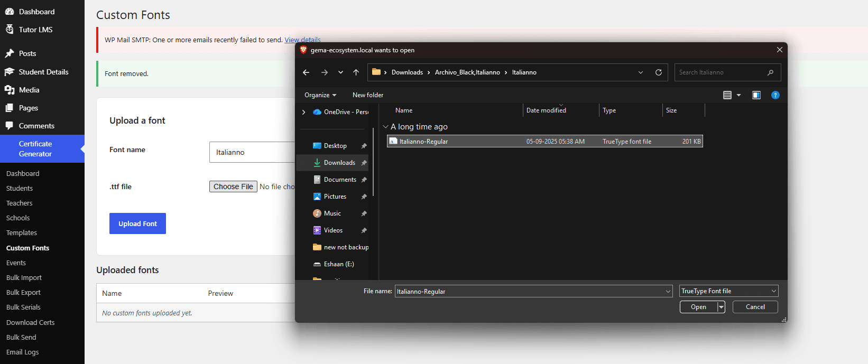Toggle the preview pane icon
The image size is (868, 364).
pyautogui.click(x=756, y=95)
